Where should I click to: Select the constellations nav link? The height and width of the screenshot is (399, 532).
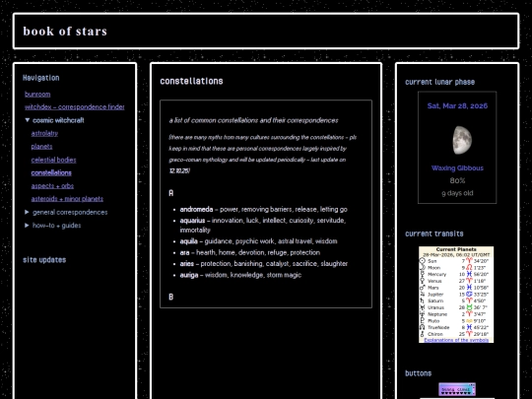tap(51, 172)
